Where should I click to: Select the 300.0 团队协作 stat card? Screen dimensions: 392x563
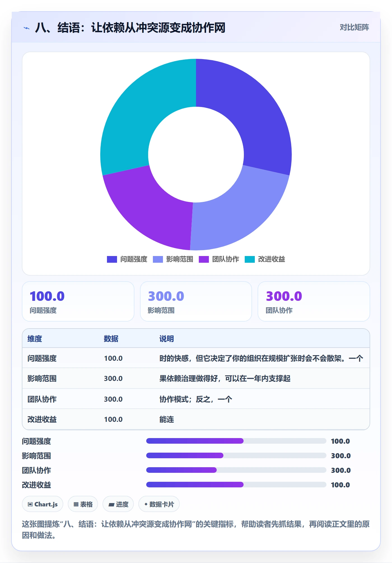point(314,301)
